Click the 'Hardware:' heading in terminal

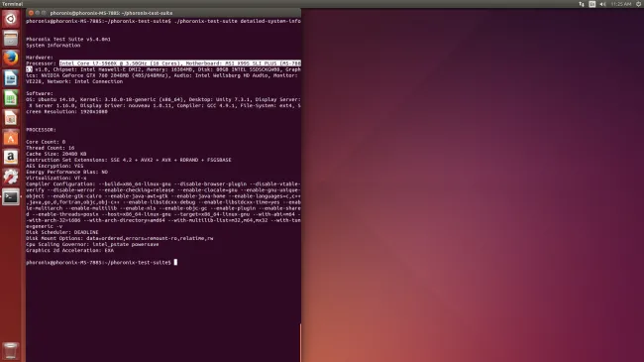coord(40,58)
